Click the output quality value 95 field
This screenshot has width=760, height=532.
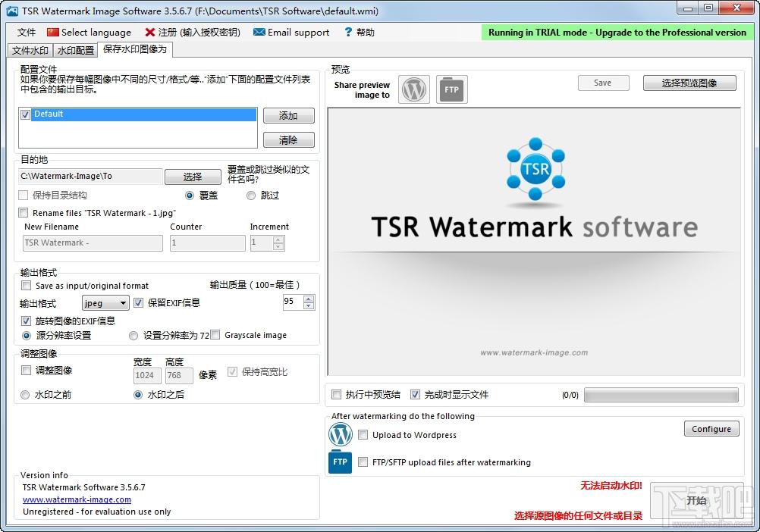pos(294,302)
